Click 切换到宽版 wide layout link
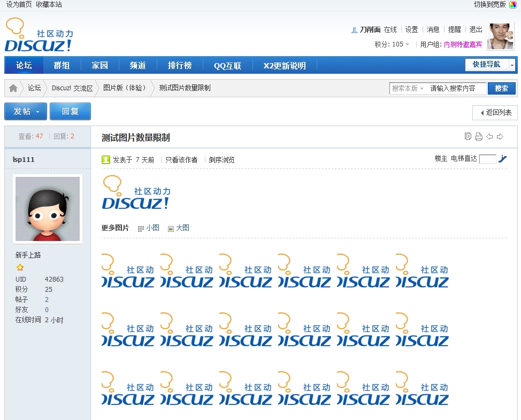Viewport: 521px width, 420px height. [490, 5]
